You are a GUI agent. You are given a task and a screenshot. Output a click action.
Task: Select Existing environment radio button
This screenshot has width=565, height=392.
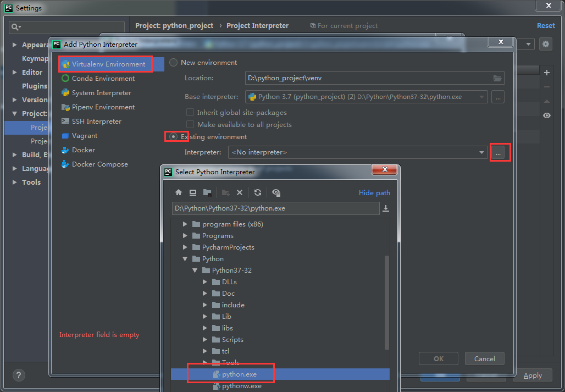click(x=173, y=136)
